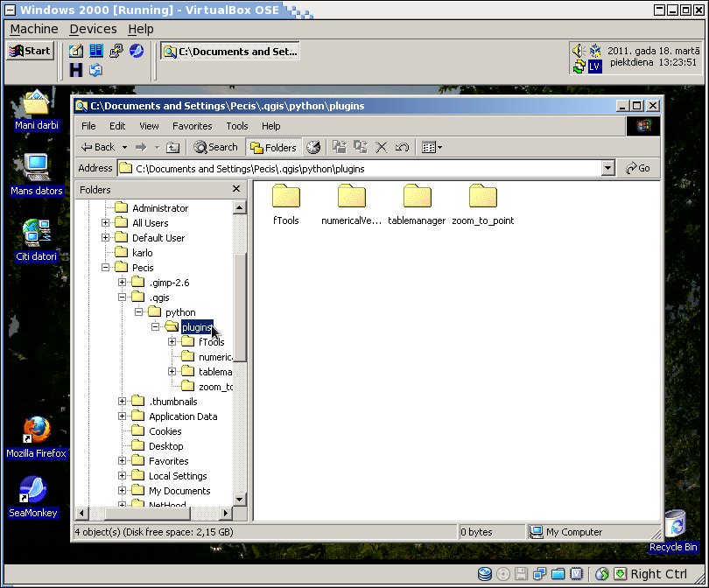Click the Explorer window taskbar button
709x588 pixels.
pyautogui.click(x=230, y=51)
